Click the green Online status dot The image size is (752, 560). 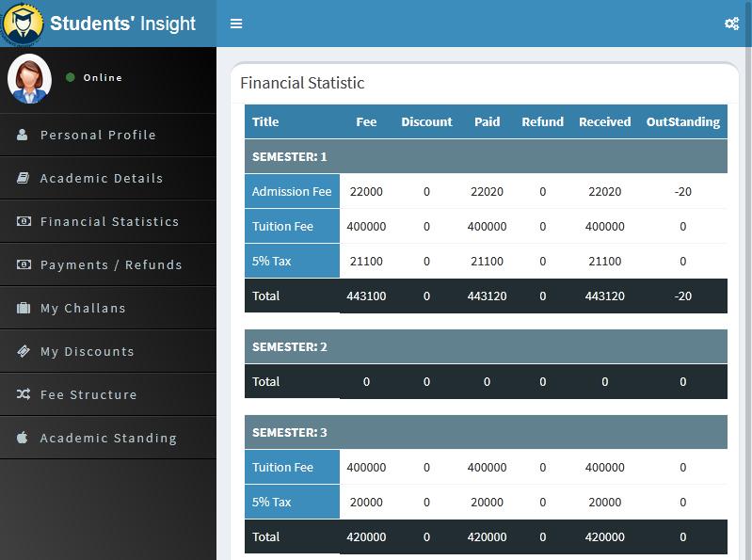pos(70,77)
